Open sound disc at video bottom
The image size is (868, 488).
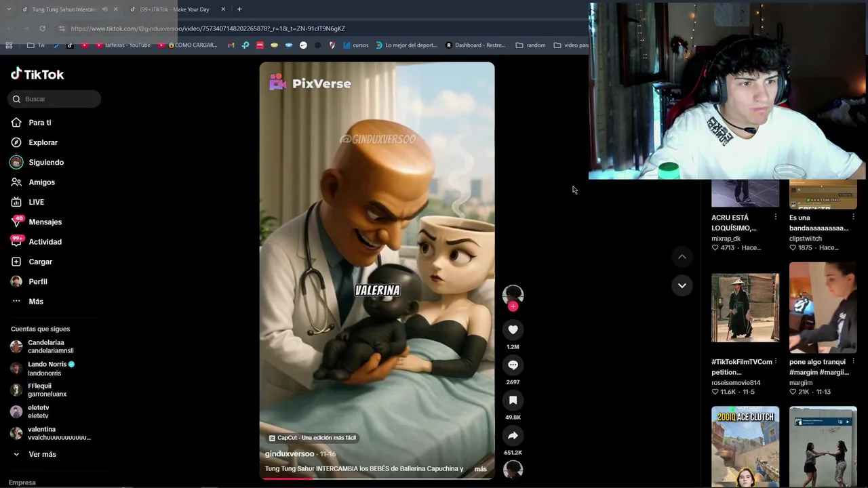click(x=513, y=469)
